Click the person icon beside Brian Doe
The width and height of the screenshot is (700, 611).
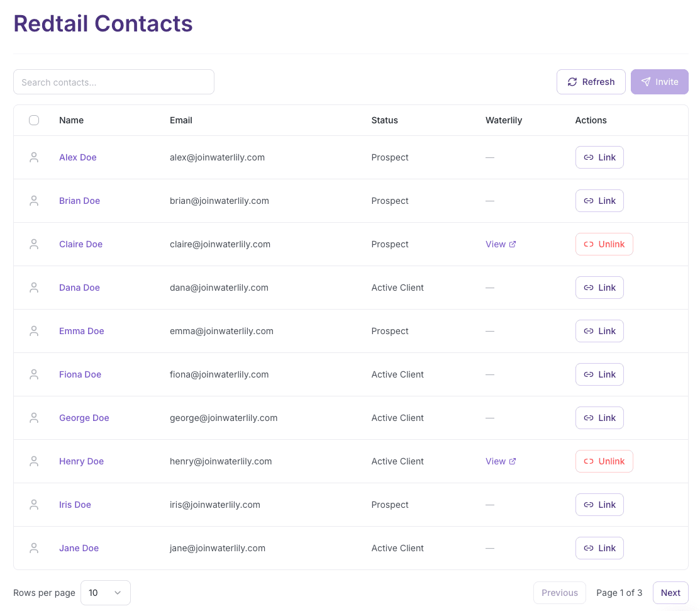[x=34, y=201]
